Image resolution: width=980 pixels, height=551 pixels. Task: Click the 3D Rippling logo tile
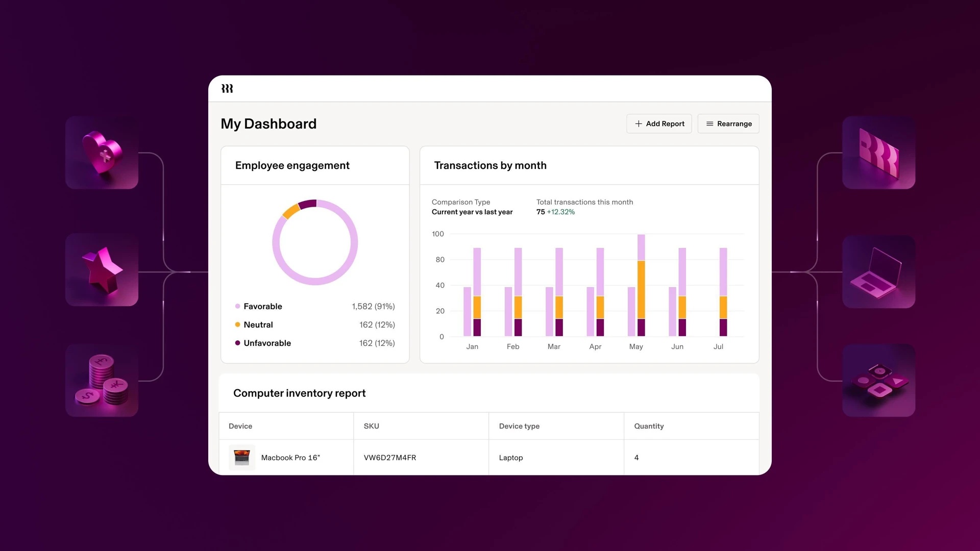pos(878,153)
